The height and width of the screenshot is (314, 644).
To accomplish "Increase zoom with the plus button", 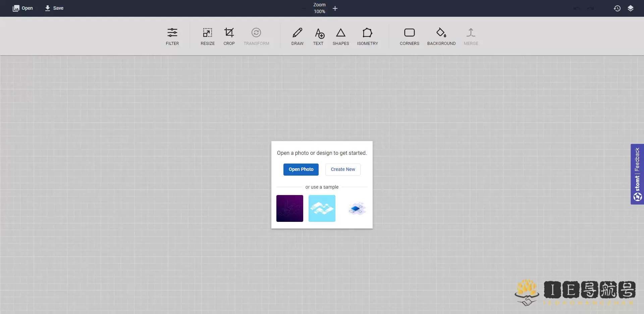I will tap(335, 8).
